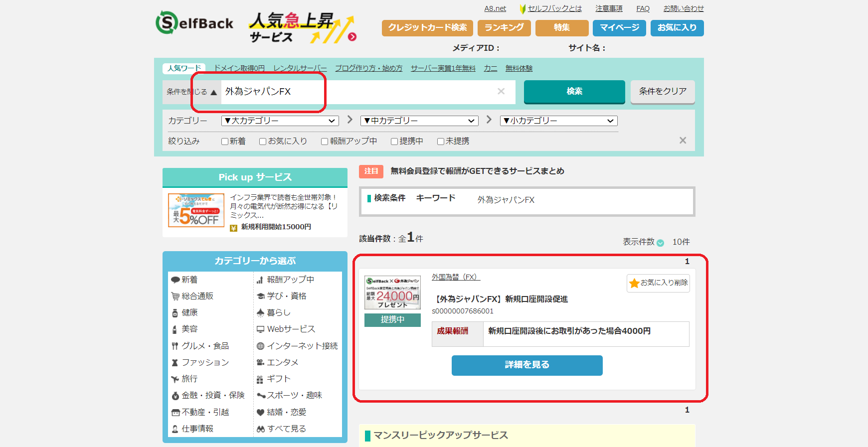Click popular word サーバー実質1年無料
The height and width of the screenshot is (447, 868).
tap(443, 68)
